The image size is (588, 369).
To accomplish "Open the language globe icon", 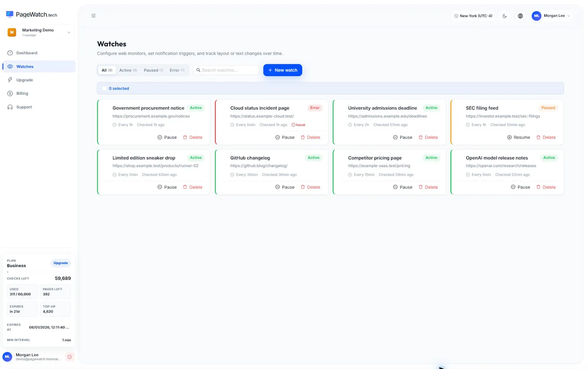I will pyautogui.click(x=520, y=16).
